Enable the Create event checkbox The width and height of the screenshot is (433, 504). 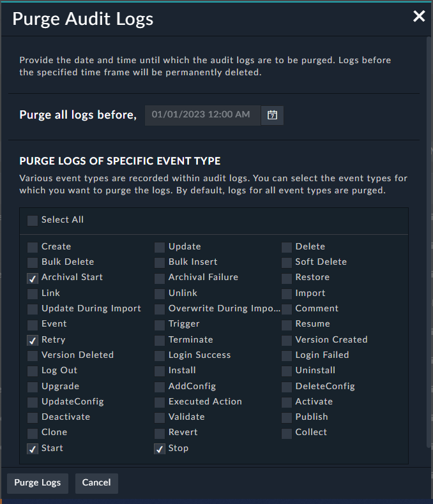point(33,247)
